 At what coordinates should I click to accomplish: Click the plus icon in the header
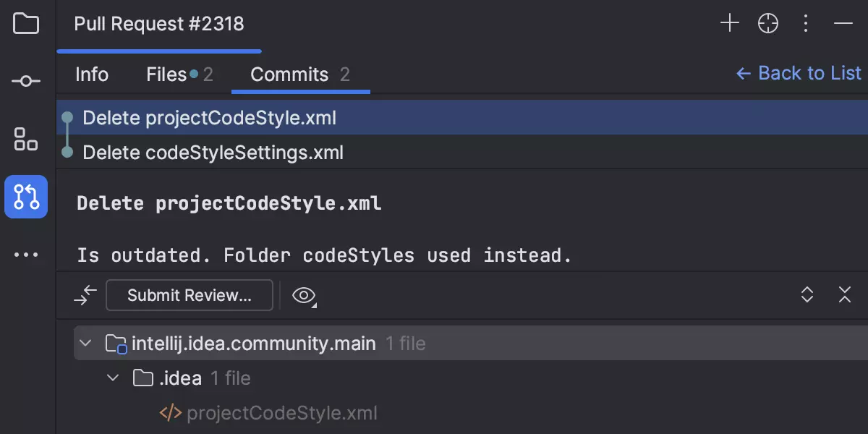point(730,24)
